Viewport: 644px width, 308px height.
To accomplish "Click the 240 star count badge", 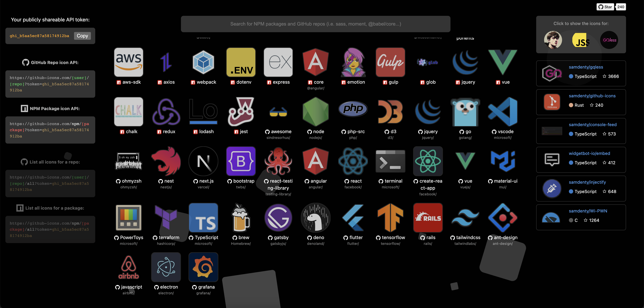I will 620,7.
